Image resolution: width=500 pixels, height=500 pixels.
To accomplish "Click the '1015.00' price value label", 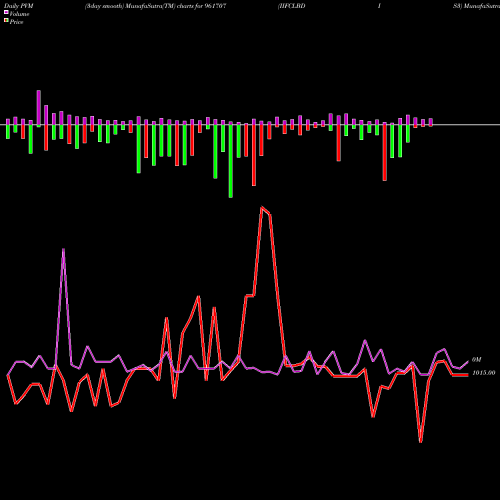I will (x=484, y=373).
